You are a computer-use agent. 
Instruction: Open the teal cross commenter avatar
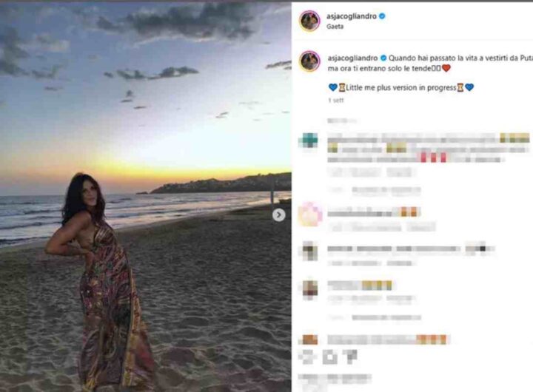309,140
